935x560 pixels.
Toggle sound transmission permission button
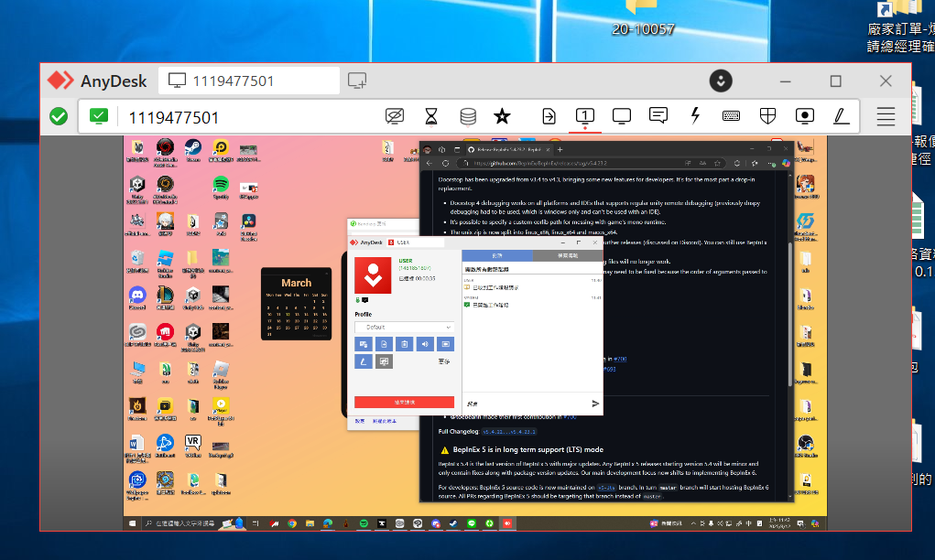[425, 344]
